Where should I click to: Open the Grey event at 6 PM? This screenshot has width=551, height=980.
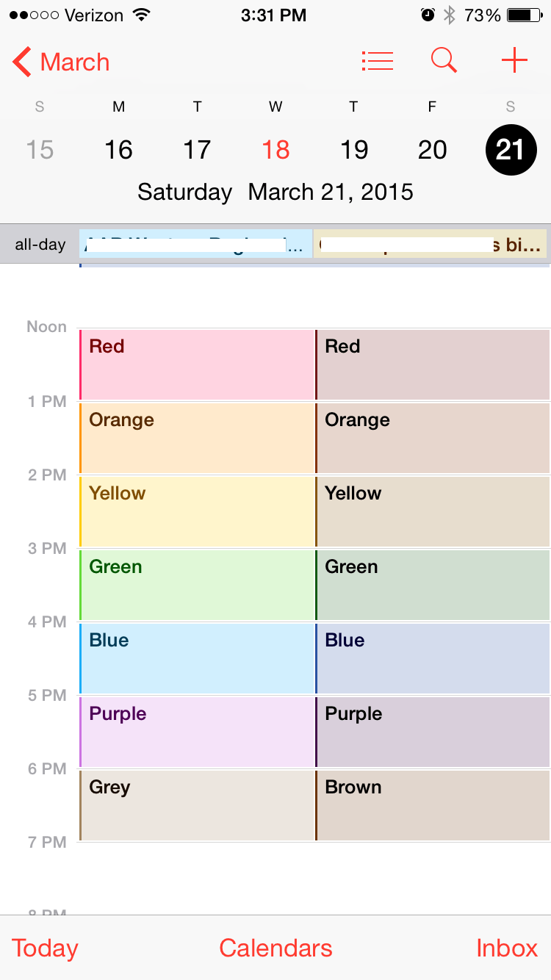pyautogui.click(x=197, y=805)
